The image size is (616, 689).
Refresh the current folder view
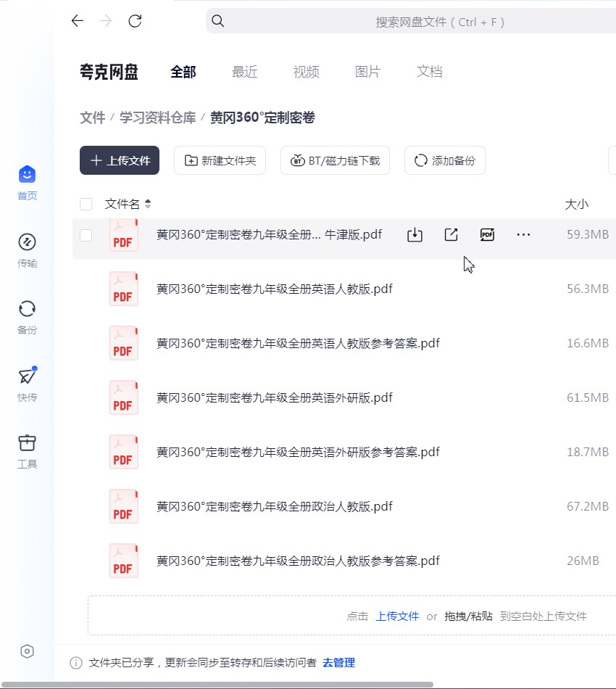(x=135, y=20)
